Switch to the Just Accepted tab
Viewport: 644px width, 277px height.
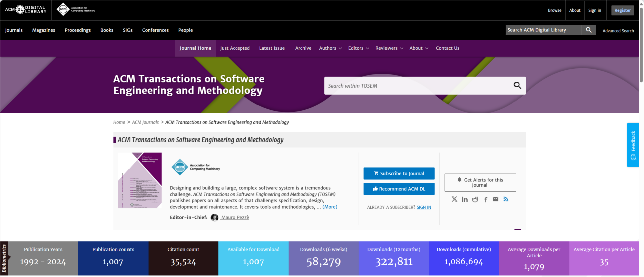click(x=235, y=48)
